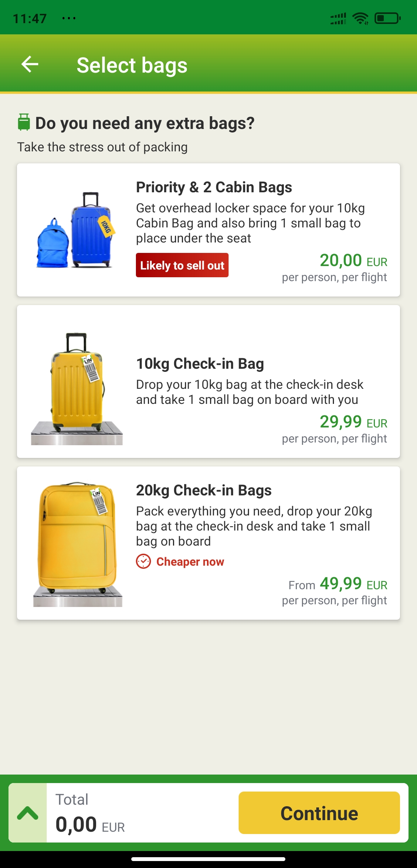417x868 pixels.
Task: Tap the yellow 10kg hard suitcase image
Action: [77, 388]
